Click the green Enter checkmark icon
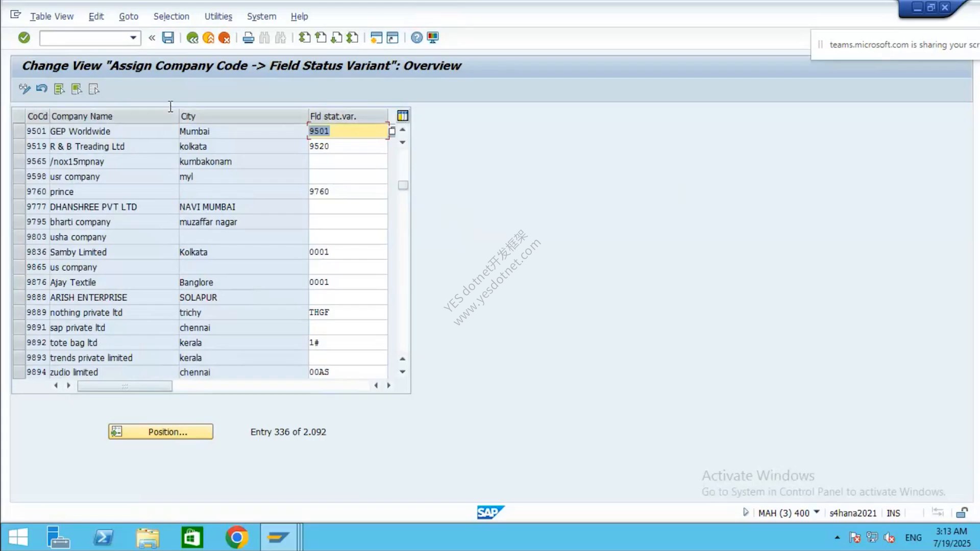The height and width of the screenshot is (551, 980). coord(24,38)
